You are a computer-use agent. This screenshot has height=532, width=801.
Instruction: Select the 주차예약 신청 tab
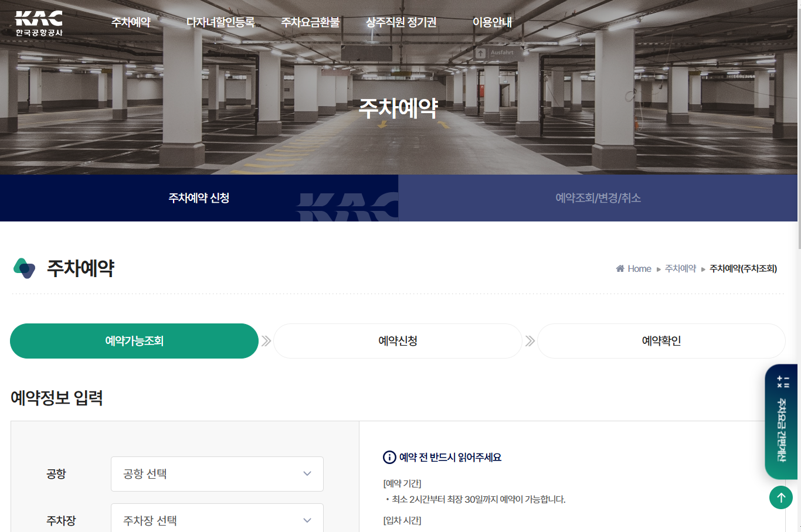(199, 198)
